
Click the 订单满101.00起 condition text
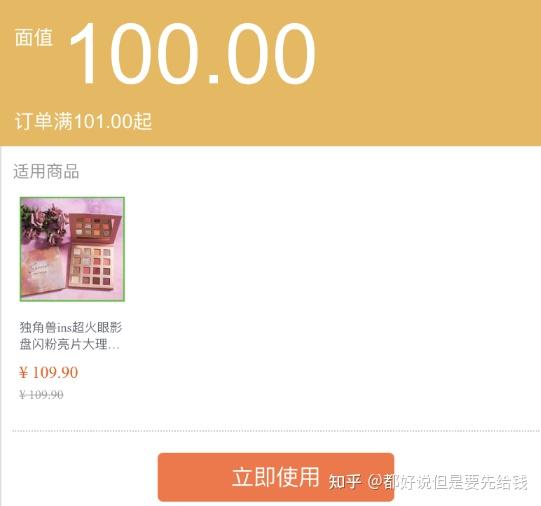(x=83, y=121)
